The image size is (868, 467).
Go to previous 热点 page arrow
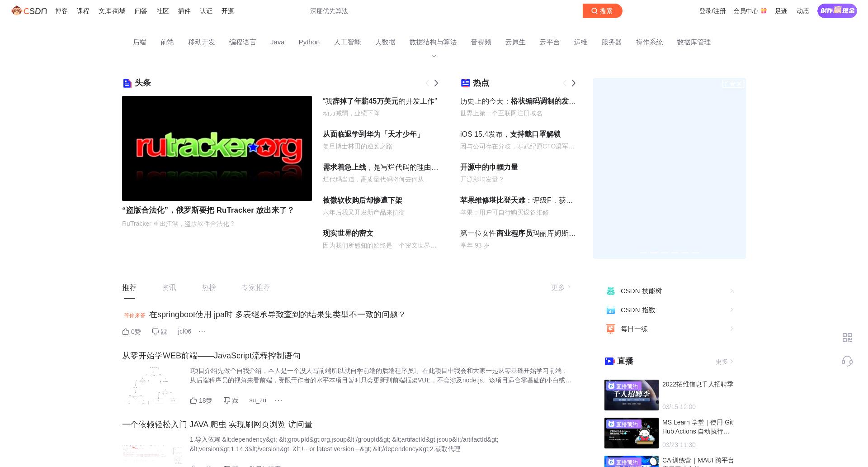click(565, 83)
